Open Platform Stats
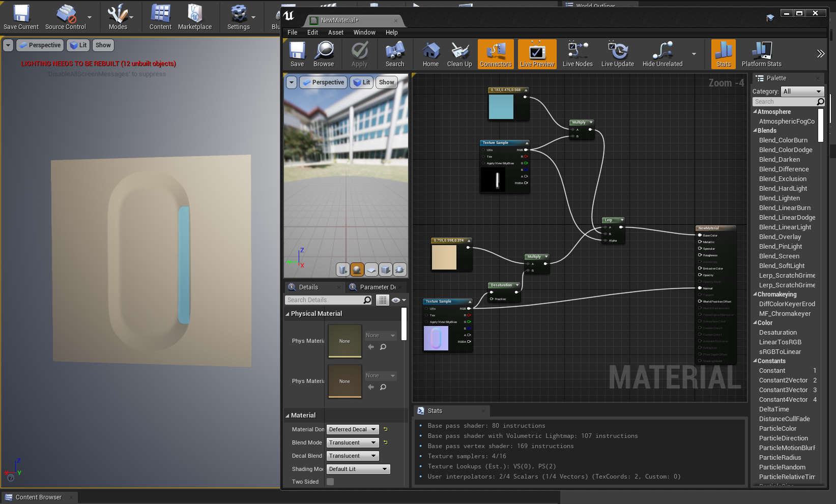Viewport: 836px width, 504px height. tap(761, 54)
